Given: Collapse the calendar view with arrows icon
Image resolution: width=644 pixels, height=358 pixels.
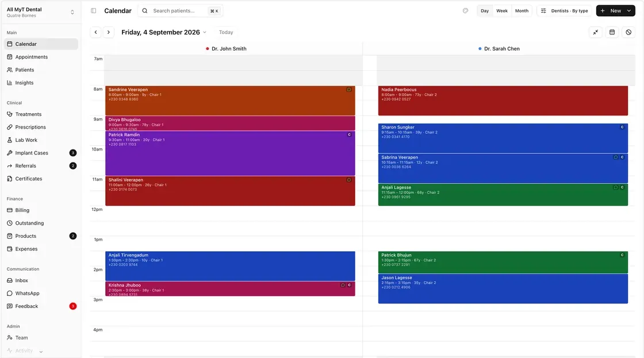Looking at the screenshot, I should [596, 32].
